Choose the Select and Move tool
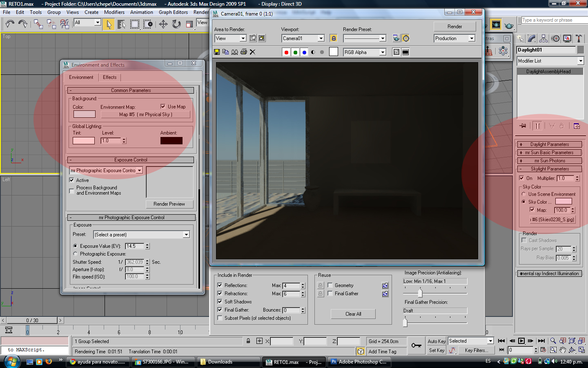Screen dimensions: 588x368 pos(163,24)
